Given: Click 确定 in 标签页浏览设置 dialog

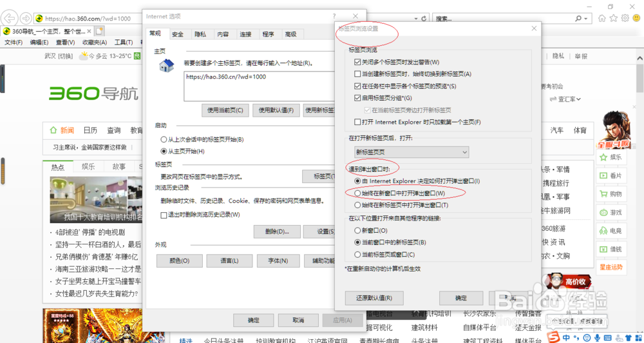Looking at the screenshot, I should 461,298.
